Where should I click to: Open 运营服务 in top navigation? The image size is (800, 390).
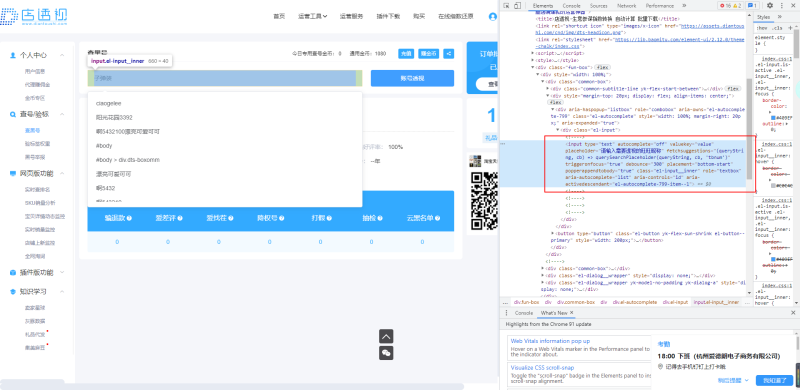pyautogui.click(x=352, y=16)
